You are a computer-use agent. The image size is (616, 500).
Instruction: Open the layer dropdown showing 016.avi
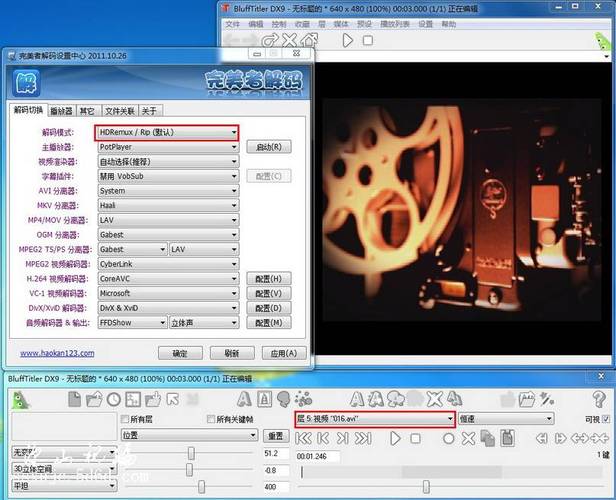tap(374, 419)
